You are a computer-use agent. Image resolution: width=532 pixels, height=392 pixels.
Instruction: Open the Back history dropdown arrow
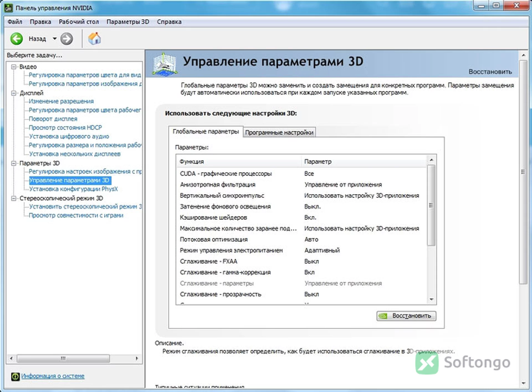[55, 39]
